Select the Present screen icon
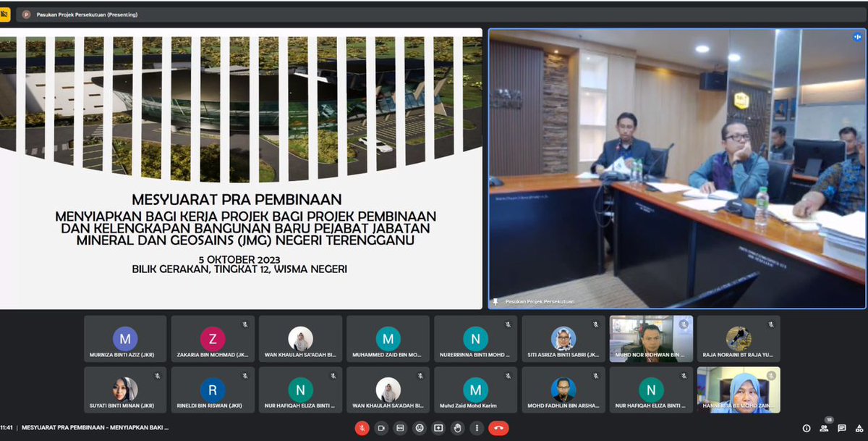Image resolution: width=868 pixels, height=441 pixels. (x=438, y=428)
